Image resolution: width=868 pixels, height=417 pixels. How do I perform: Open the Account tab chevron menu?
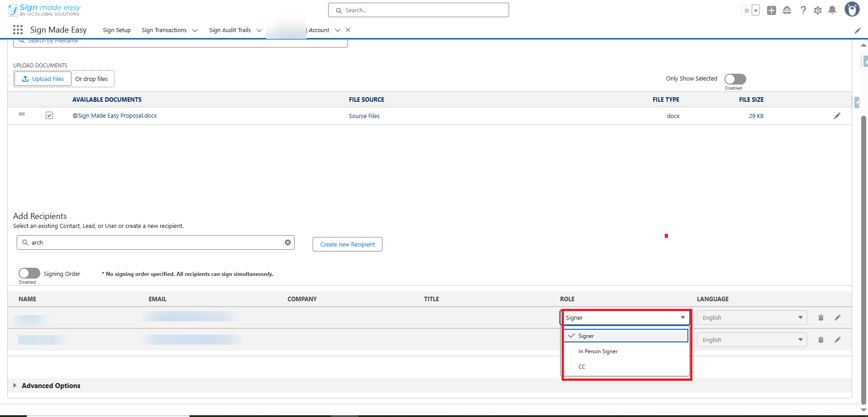pyautogui.click(x=338, y=30)
